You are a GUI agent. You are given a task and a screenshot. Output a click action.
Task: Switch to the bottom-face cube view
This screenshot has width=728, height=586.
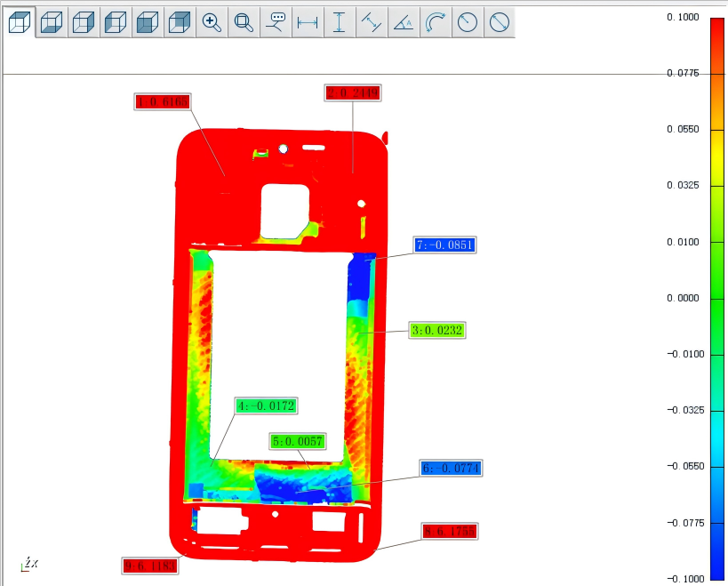click(x=52, y=22)
